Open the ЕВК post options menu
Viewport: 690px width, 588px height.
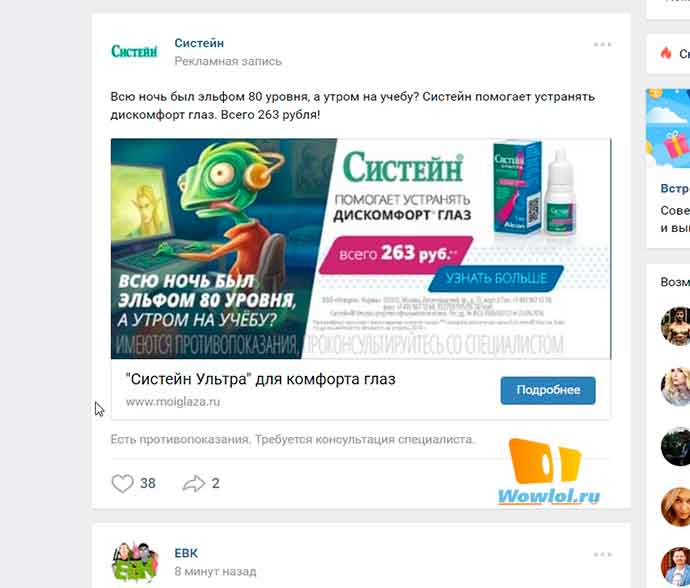pos(602,555)
